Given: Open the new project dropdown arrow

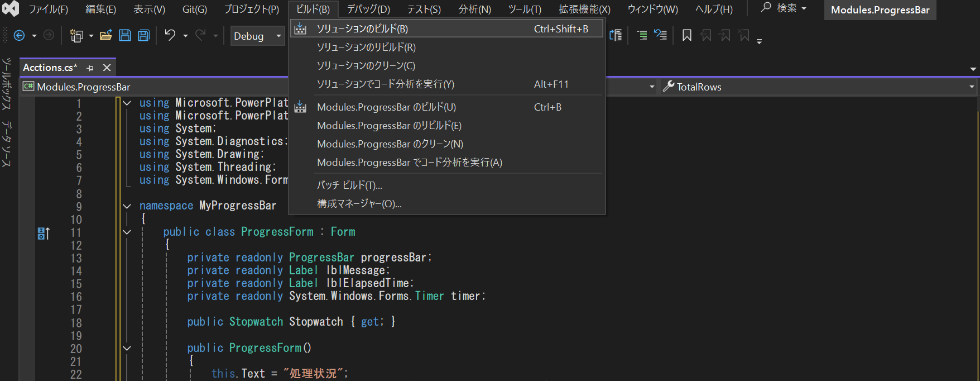Looking at the screenshot, I should (x=91, y=36).
